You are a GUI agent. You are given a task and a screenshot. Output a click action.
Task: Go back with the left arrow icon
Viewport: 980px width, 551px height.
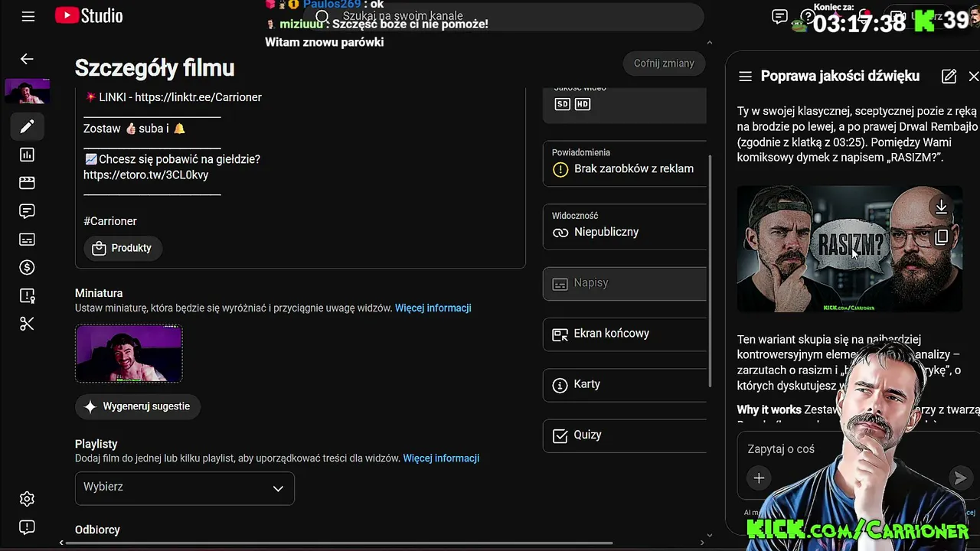(x=27, y=59)
